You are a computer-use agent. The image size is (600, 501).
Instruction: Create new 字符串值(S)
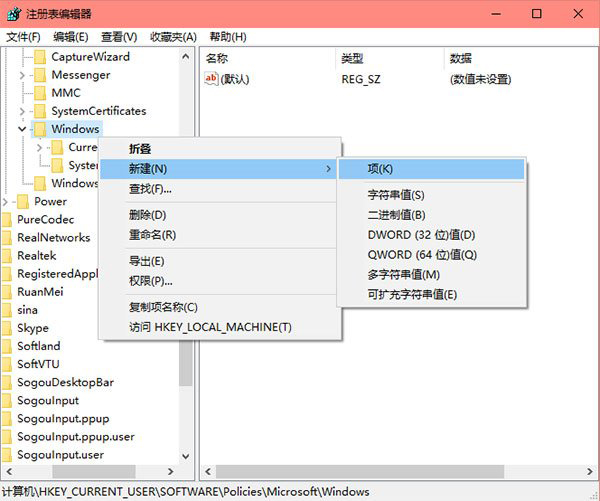(x=432, y=195)
